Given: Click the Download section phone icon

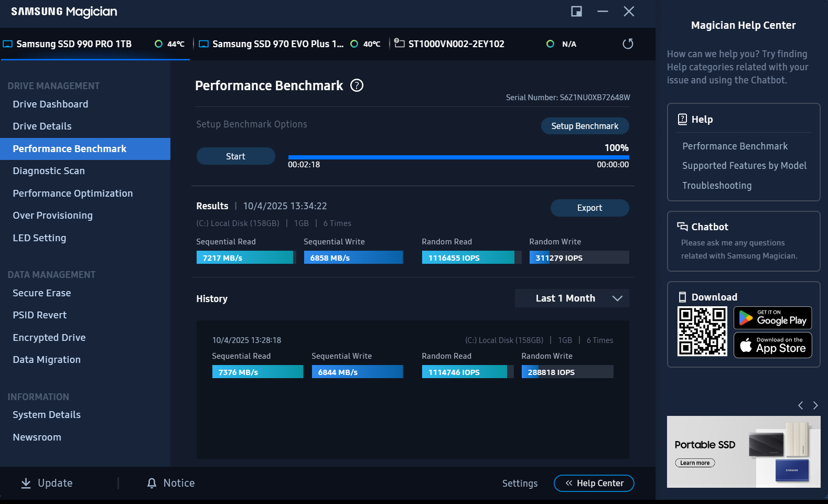Looking at the screenshot, I should click(x=682, y=297).
